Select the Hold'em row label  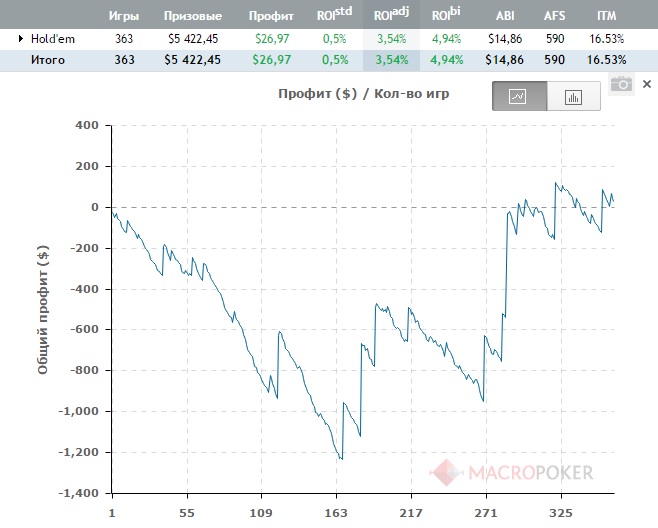[53, 39]
